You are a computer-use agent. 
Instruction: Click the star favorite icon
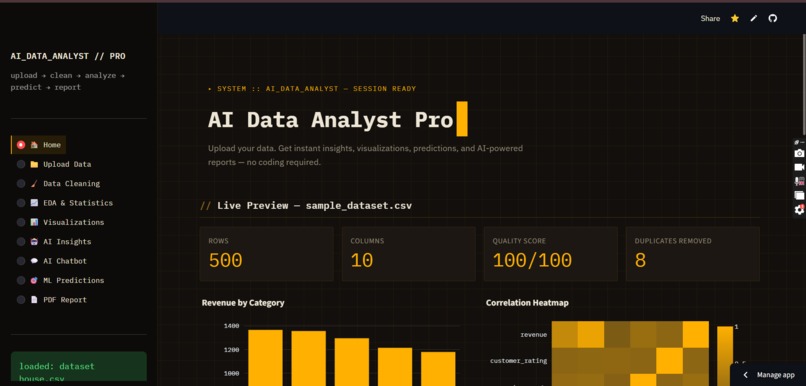tap(735, 19)
